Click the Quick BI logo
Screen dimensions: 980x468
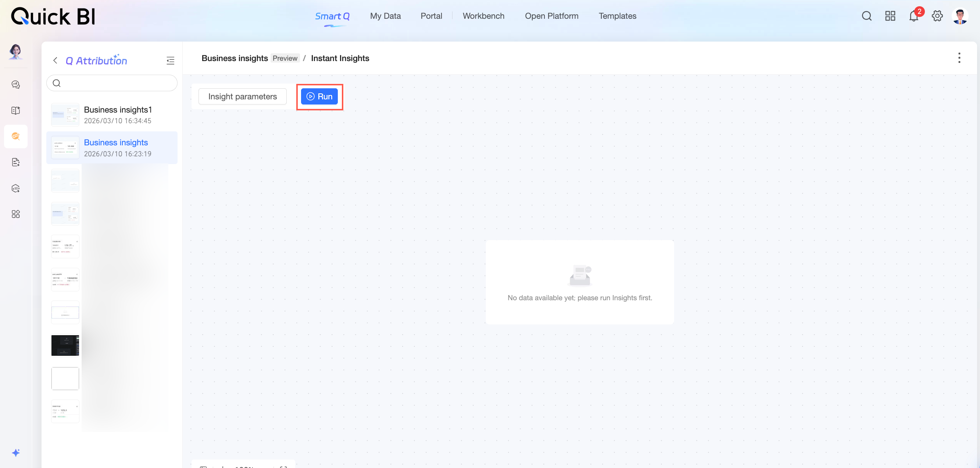(53, 17)
